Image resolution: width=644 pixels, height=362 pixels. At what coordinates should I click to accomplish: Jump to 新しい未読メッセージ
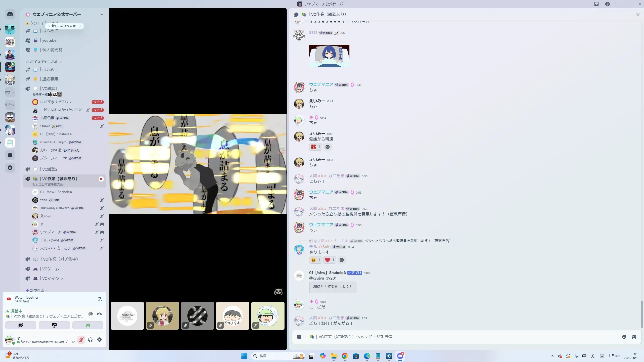coord(65,26)
